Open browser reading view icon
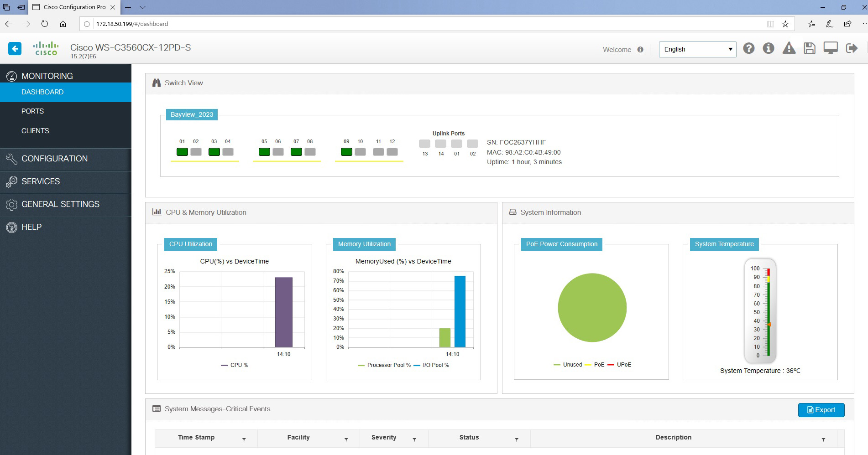Image resolution: width=868 pixels, height=455 pixels. click(770, 24)
